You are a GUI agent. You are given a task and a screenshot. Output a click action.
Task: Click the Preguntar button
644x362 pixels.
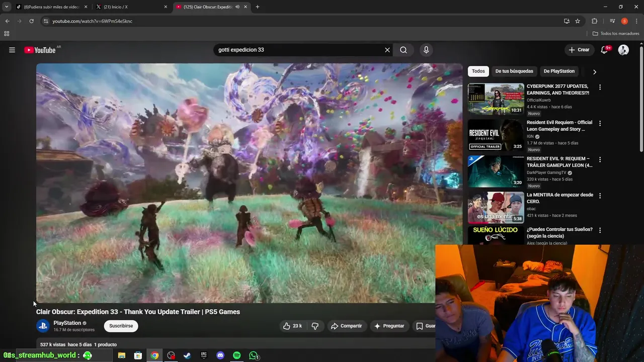tap(389, 326)
